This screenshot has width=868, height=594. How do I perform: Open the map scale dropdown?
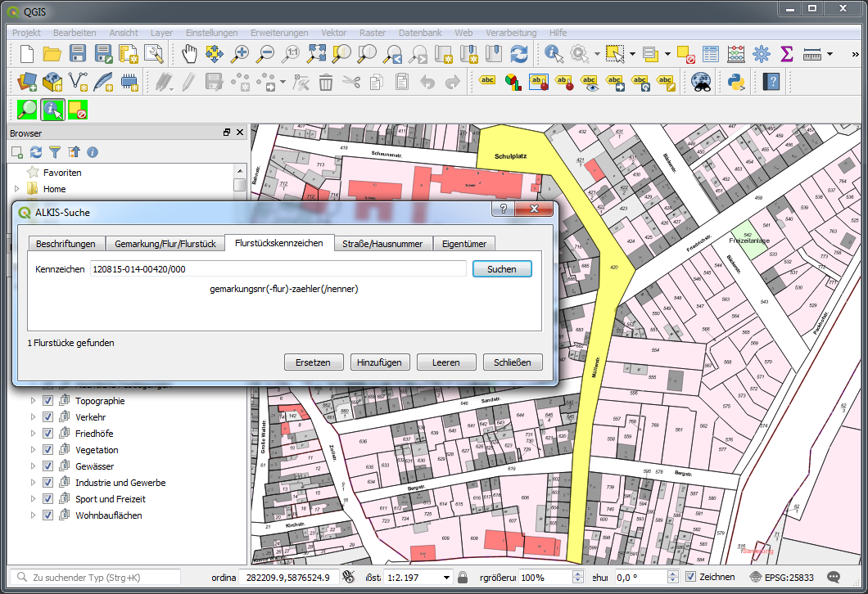(446, 577)
